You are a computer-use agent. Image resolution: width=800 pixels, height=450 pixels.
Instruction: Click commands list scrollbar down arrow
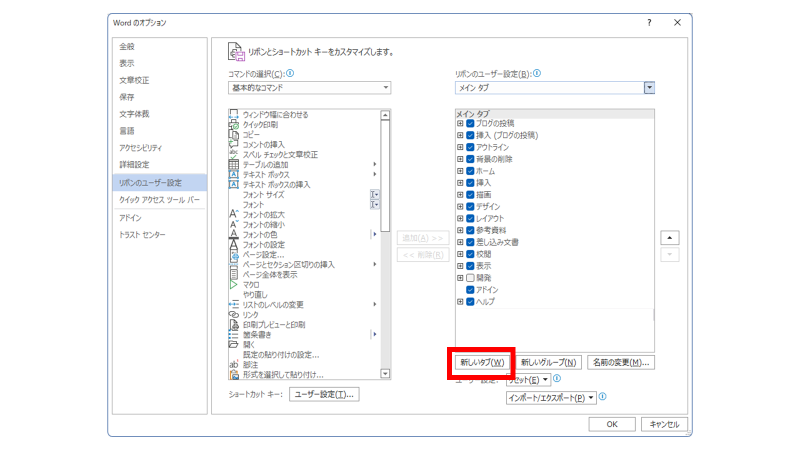click(x=385, y=374)
